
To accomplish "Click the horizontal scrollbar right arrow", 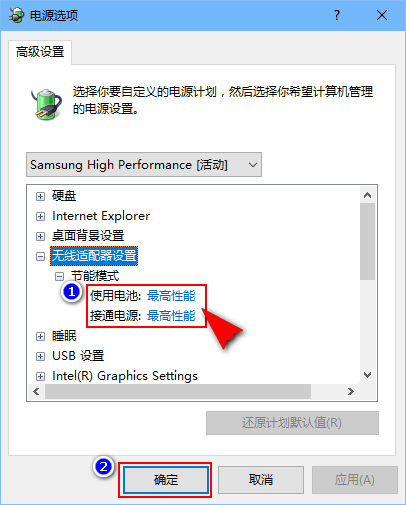I will tap(350, 391).
